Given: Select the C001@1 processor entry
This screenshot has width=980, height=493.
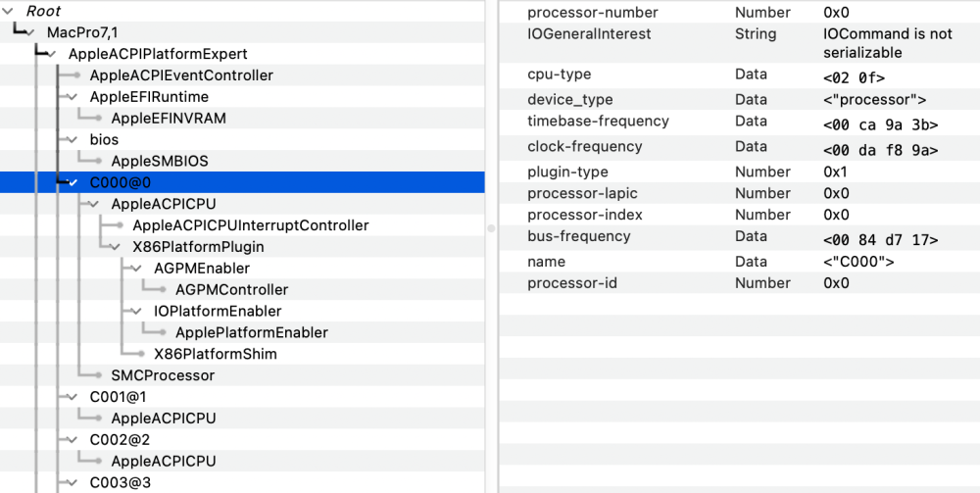Looking at the screenshot, I should (x=119, y=397).
